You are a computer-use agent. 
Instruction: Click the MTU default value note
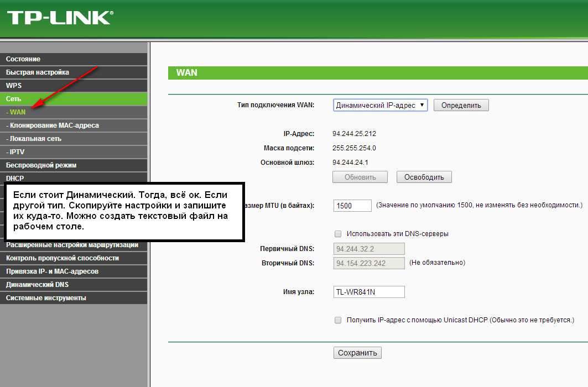click(479, 205)
